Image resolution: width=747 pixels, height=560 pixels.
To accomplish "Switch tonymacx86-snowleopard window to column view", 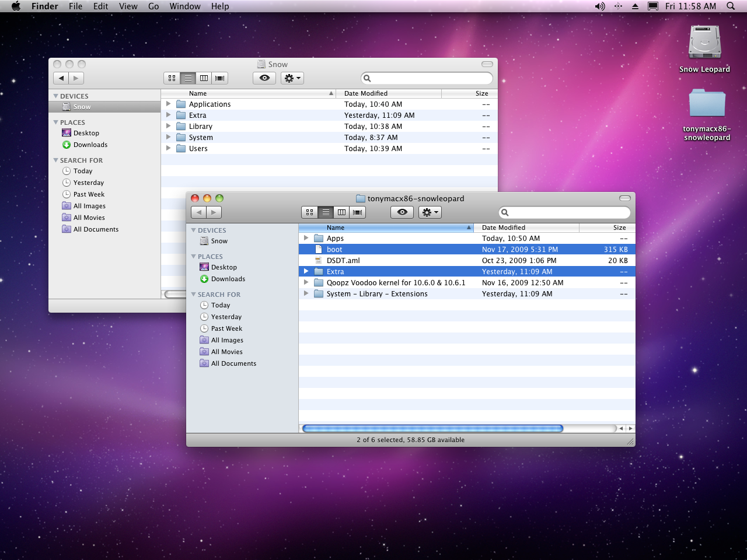I will (341, 212).
